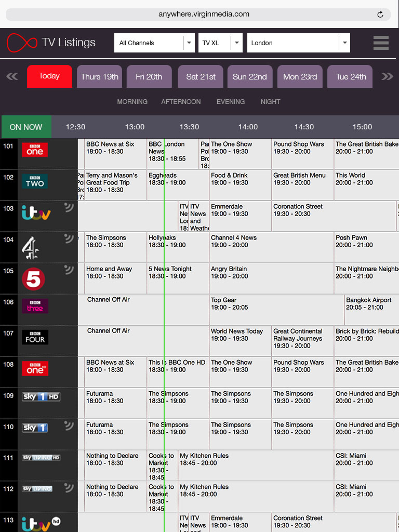Go to previous dates with left double-arrow
Screen dimensions: 399x532
point(12,76)
